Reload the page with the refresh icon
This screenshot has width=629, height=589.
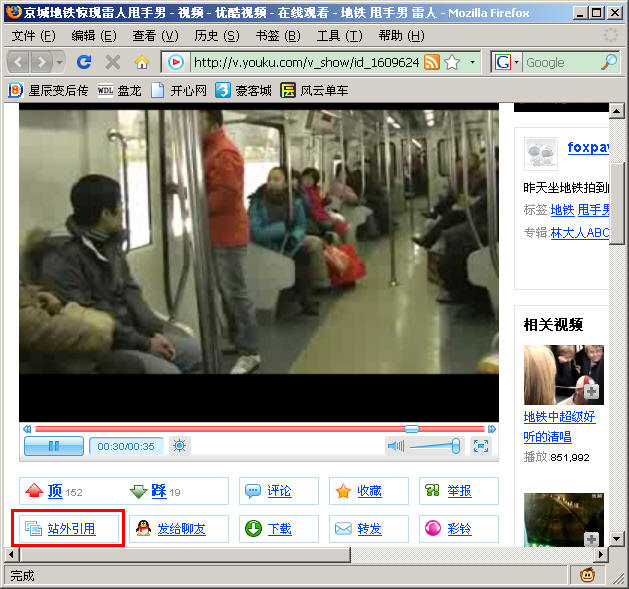coord(85,62)
